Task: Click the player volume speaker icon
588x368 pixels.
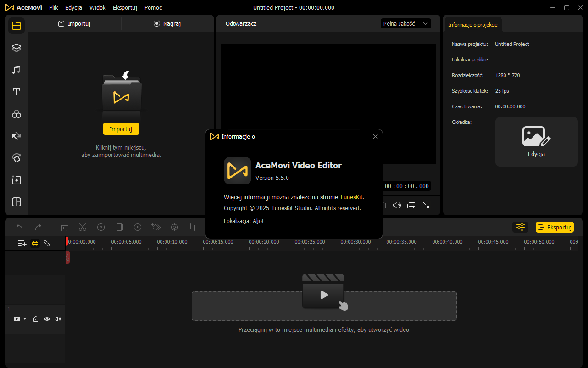Action: click(397, 205)
